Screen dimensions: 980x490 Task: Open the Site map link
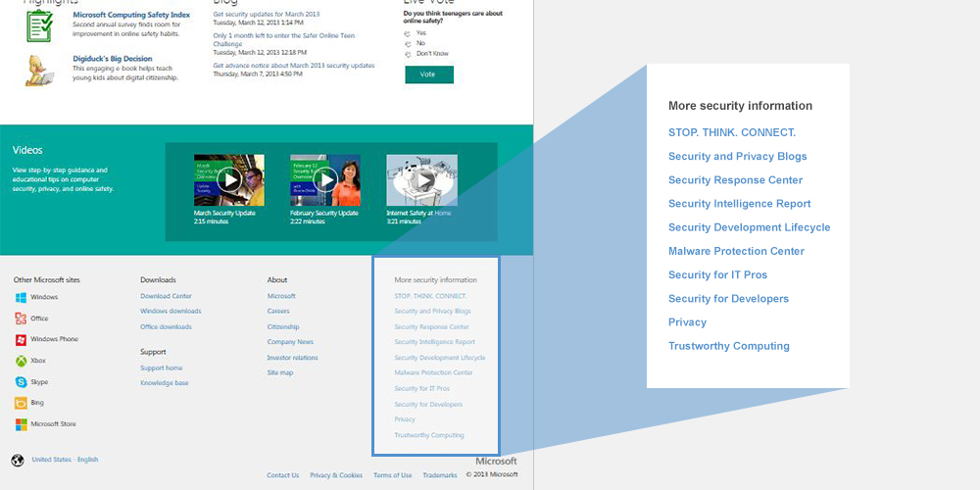click(x=280, y=373)
